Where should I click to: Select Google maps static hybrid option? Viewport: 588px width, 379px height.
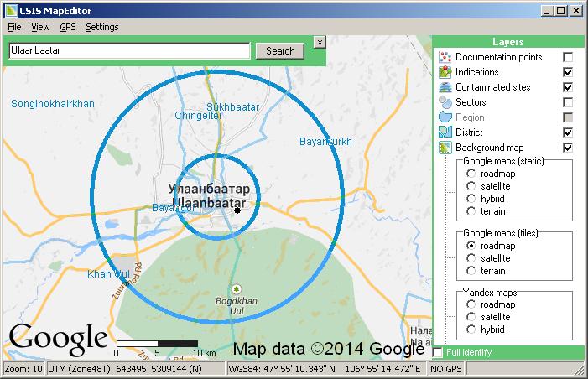coord(471,199)
